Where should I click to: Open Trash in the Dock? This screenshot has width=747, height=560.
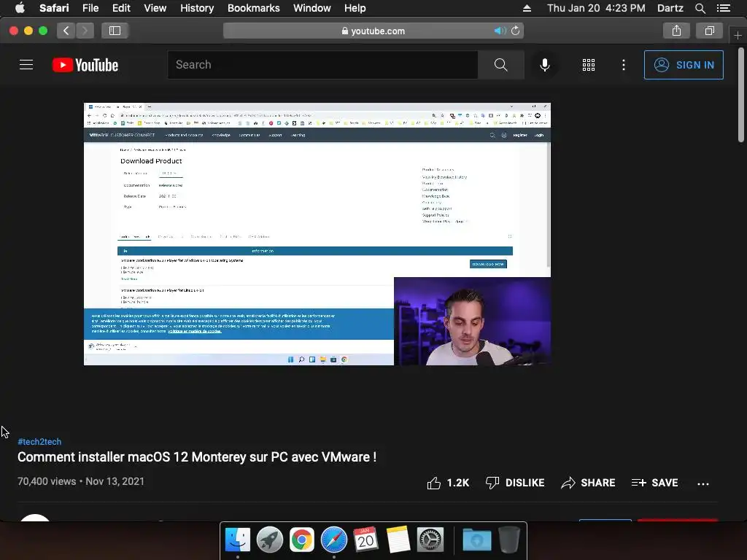pos(508,540)
